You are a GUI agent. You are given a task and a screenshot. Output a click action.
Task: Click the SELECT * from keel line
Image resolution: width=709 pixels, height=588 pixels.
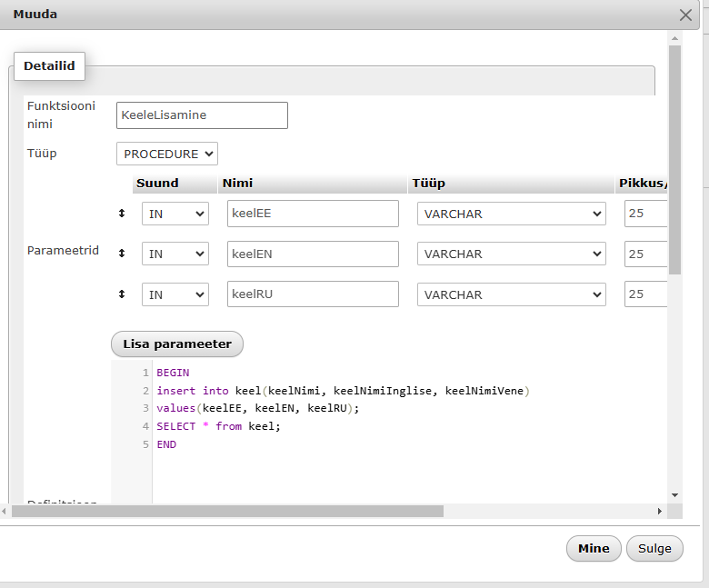(x=218, y=426)
